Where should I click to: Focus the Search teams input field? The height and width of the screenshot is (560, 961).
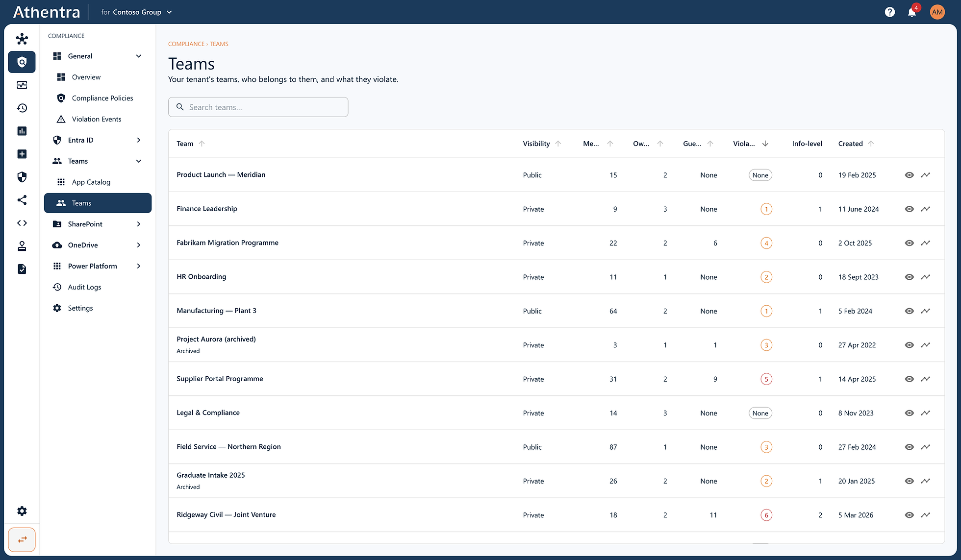click(x=258, y=107)
